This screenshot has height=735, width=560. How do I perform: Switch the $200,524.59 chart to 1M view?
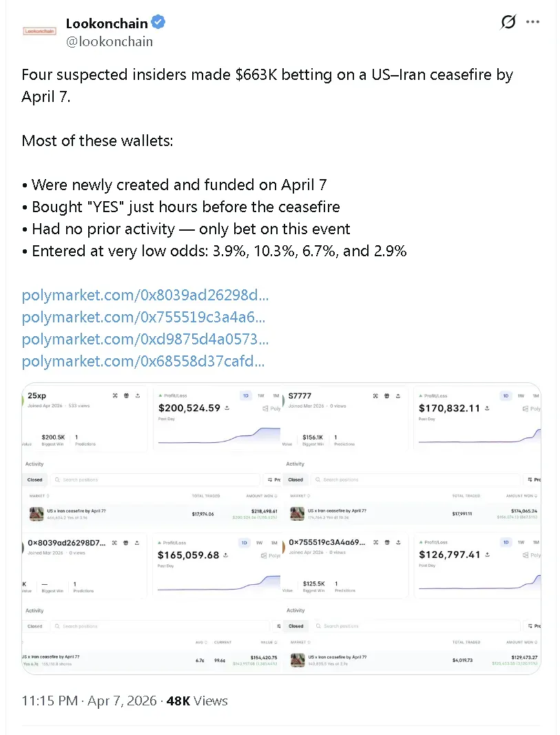tap(276, 396)
